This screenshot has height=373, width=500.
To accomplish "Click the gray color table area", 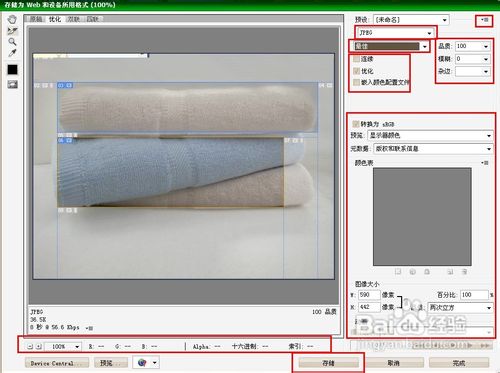I will pos(422,217).
